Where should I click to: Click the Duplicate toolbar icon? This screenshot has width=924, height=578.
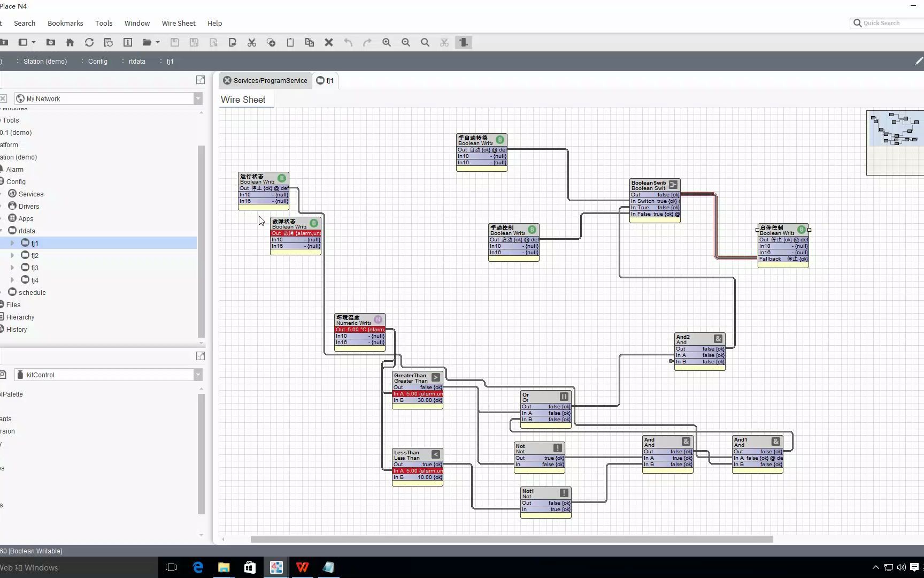tap(310, 42)
